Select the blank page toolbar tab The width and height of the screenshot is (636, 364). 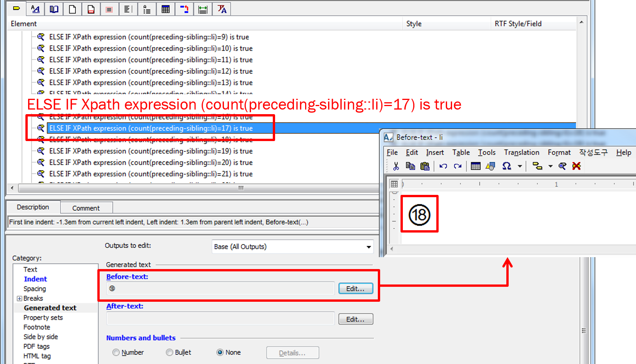click(72, 9)
